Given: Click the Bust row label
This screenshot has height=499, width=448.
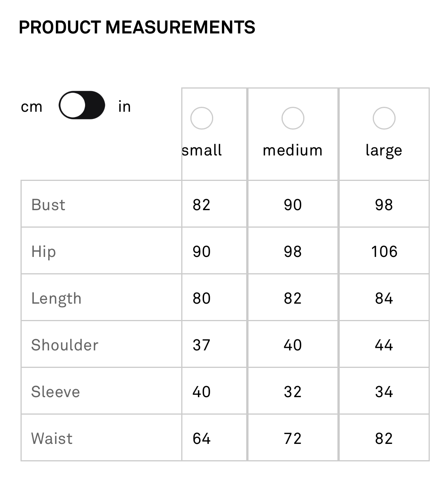Looking at the screenshot, I should (x=48, y=205).
